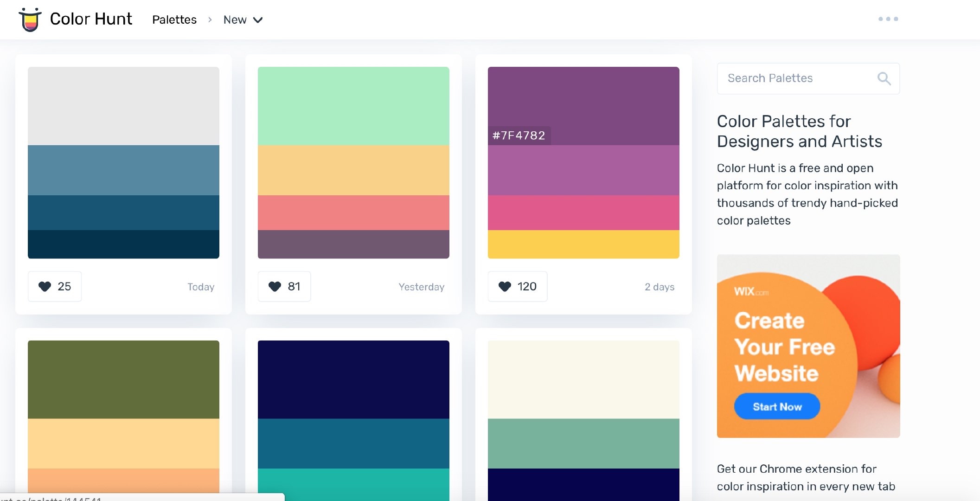Click the mint green swatch
The image size is (980, 501).
[353, 106]
